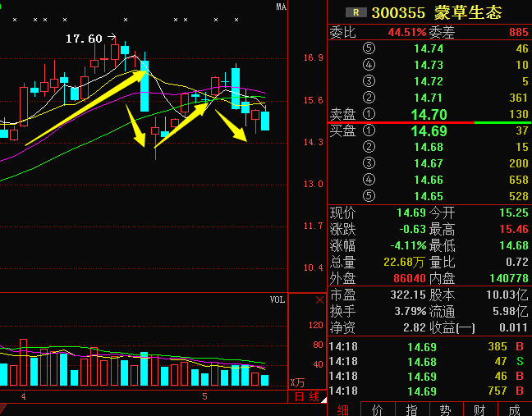The image size is (532, 416).
Task: Click the circled 1 buy level at 14.69
Action: 369,130
